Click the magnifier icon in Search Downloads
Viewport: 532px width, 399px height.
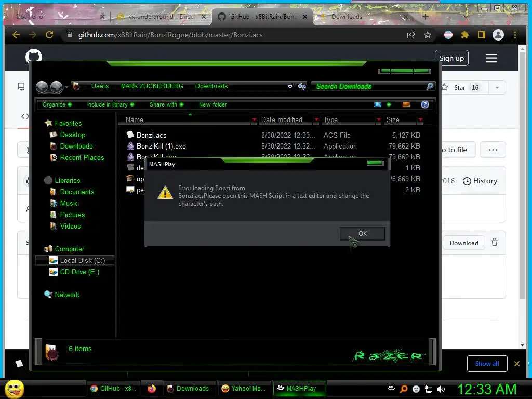[430, 86]
